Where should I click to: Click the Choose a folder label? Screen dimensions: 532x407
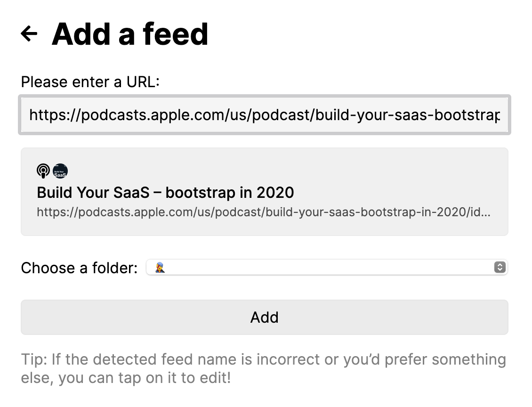coord(79,267)
